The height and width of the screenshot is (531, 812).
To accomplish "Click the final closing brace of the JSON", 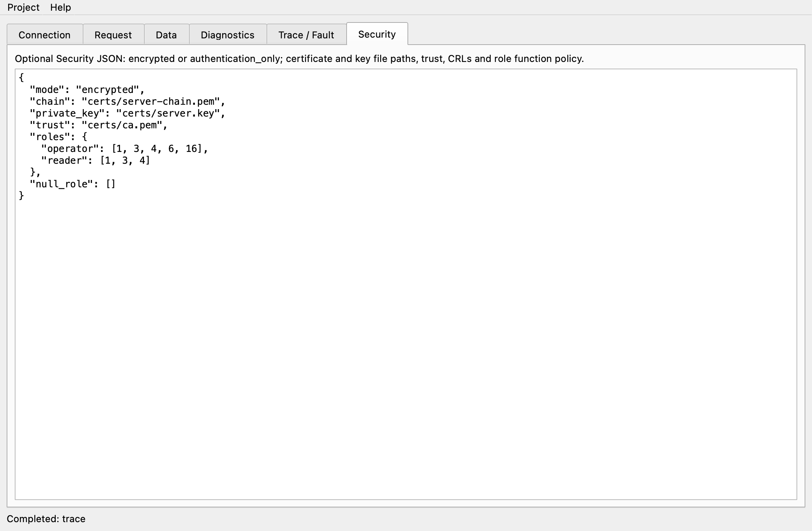I will [x=21, y=196].
